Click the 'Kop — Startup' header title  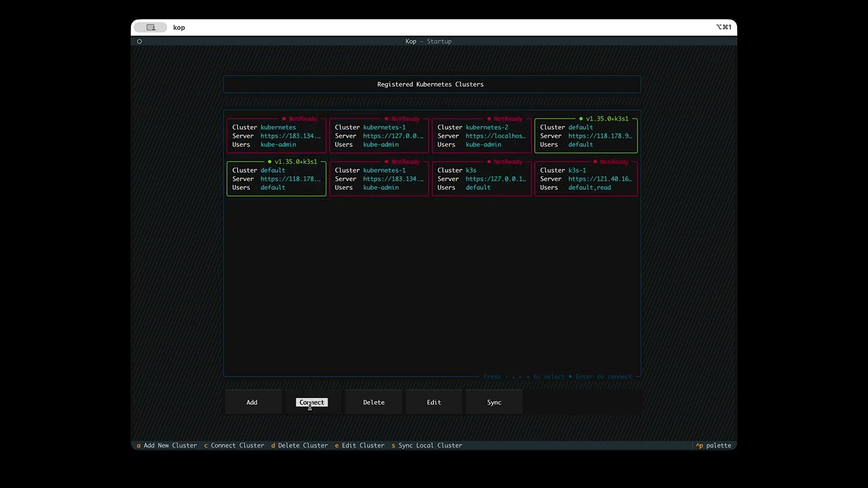[429, 41]
